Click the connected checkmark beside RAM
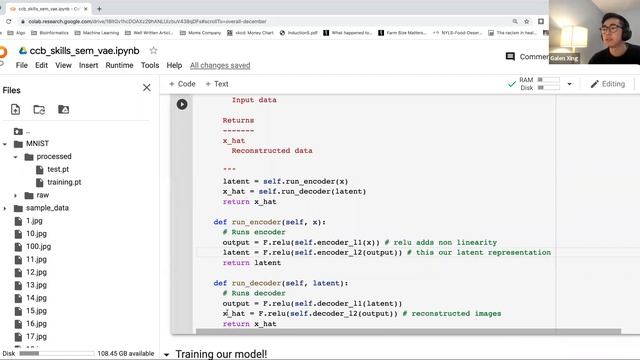 [511, 84]
